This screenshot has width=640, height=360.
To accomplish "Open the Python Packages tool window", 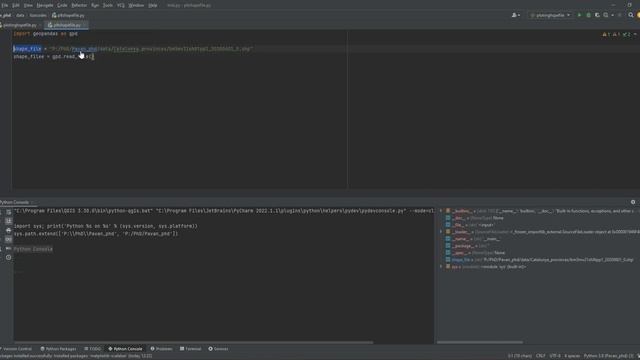I will click(58, 349).
